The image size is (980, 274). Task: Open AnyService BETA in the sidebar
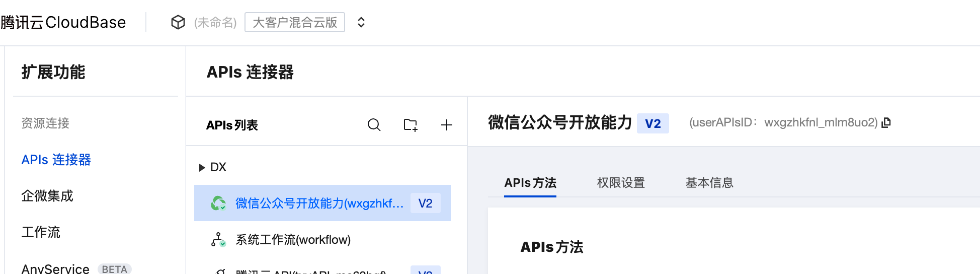(x=76, y=268)
